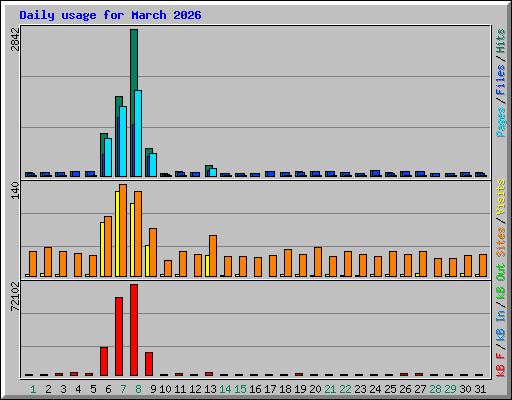The image size is (512, 400).
Task: Click green day label 29 on x-axis
Action: (x=450, y=389)
